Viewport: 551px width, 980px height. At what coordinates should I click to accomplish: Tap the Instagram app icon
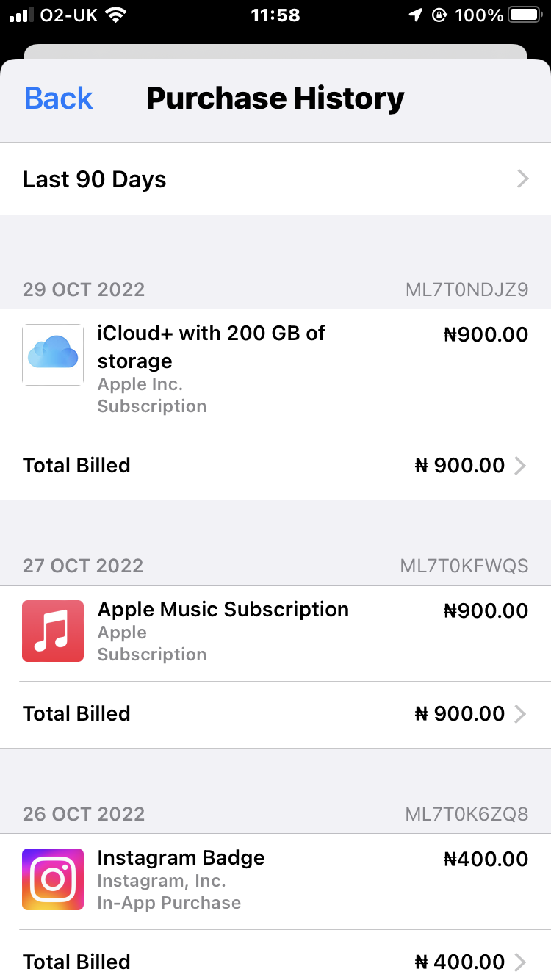click(x=53, y=879)
